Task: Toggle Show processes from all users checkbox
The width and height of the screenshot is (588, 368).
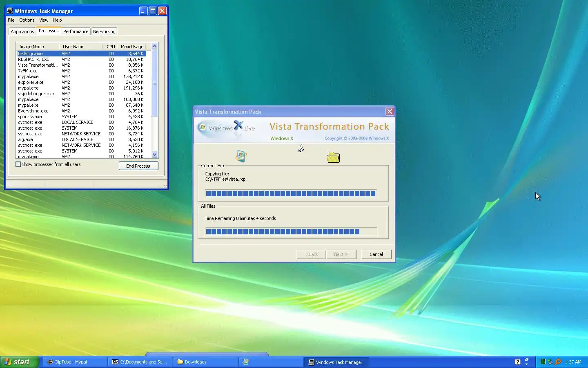Action: 18,164
